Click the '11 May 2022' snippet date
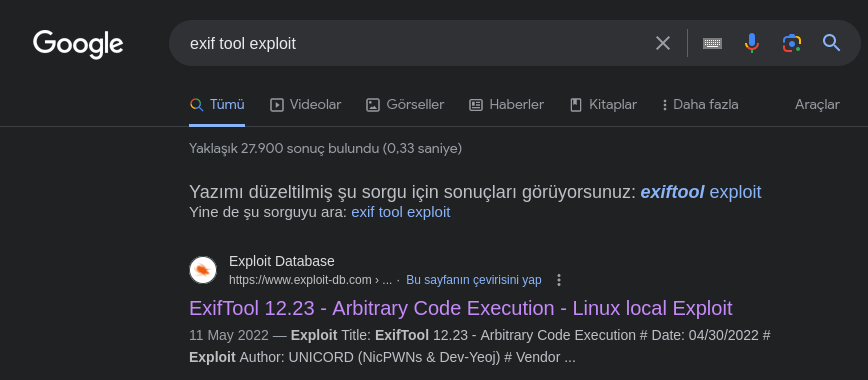 (229, 336)
